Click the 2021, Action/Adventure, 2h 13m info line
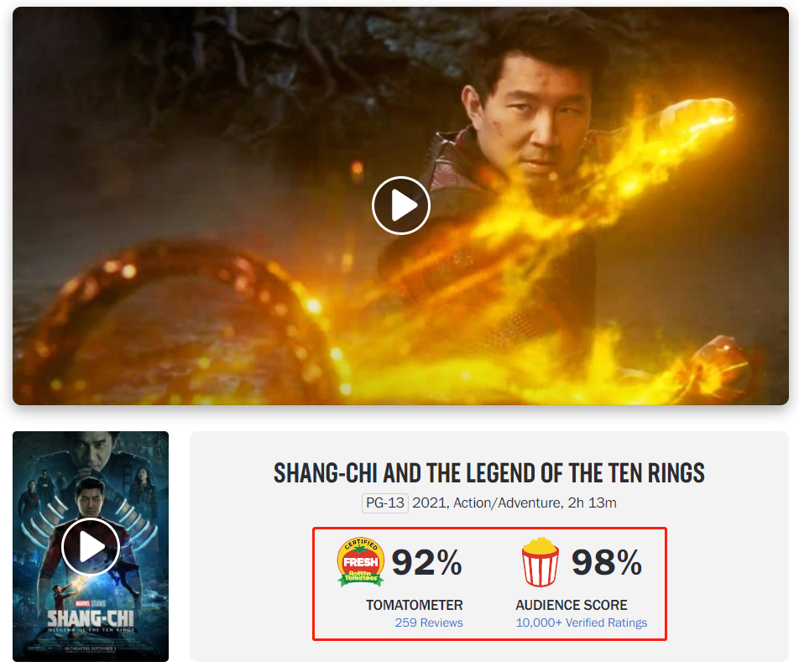The height and width of the screenshot is (672, 799). pyautogui.click(x=514, y=503)
